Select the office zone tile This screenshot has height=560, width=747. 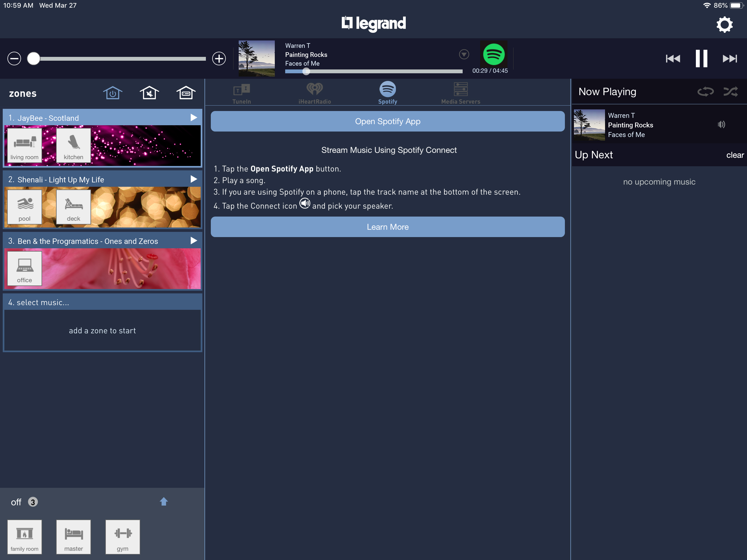24,269
